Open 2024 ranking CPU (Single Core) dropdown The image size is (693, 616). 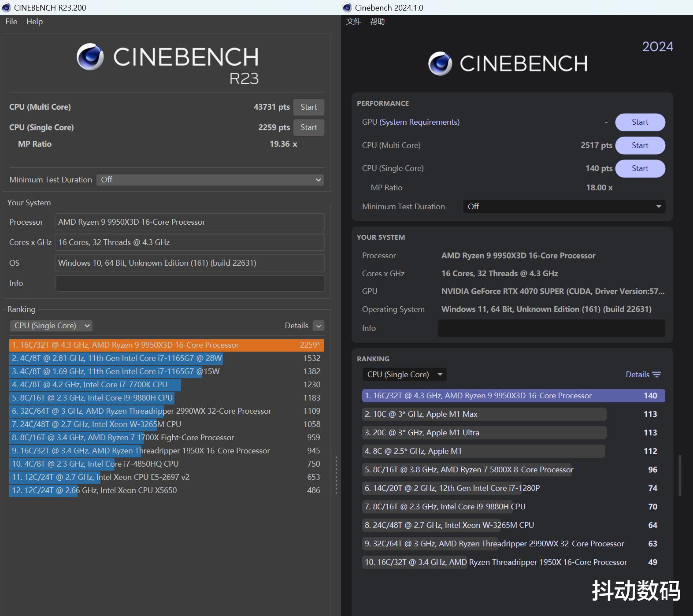pos(404,375)
